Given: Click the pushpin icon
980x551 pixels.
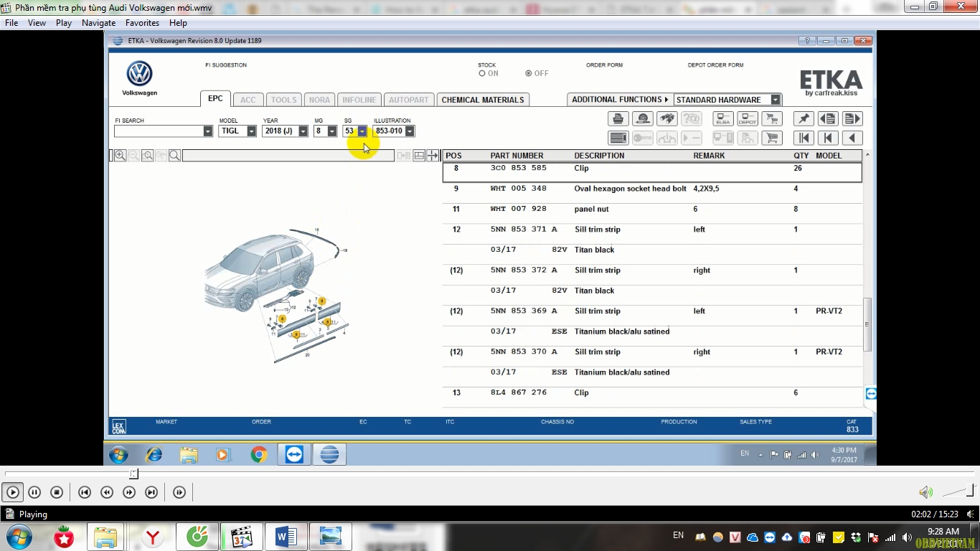Looking at the screenshot, I should click(804, 119).
